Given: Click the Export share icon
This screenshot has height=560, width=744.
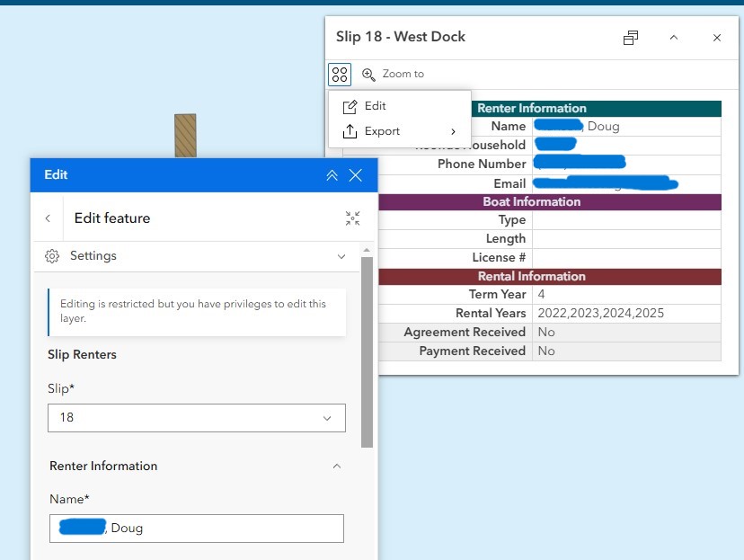Looking at the screenshot, I should tap(351, 131).
